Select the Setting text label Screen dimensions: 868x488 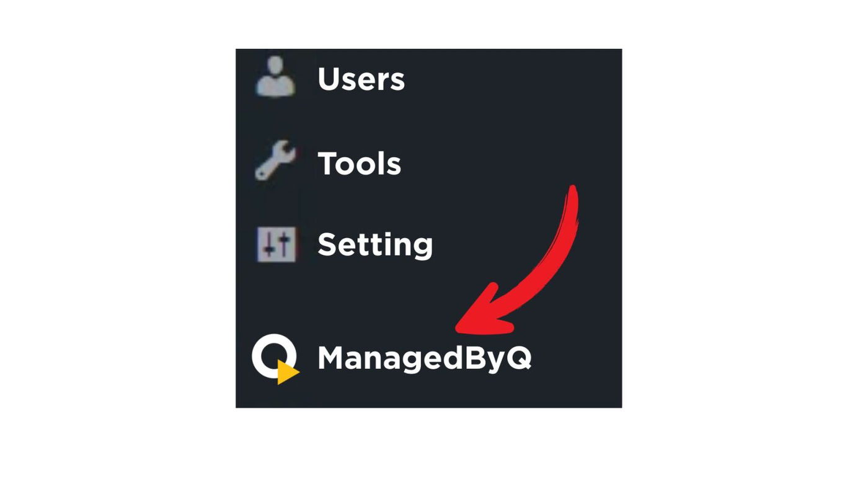tap(375, 245)
